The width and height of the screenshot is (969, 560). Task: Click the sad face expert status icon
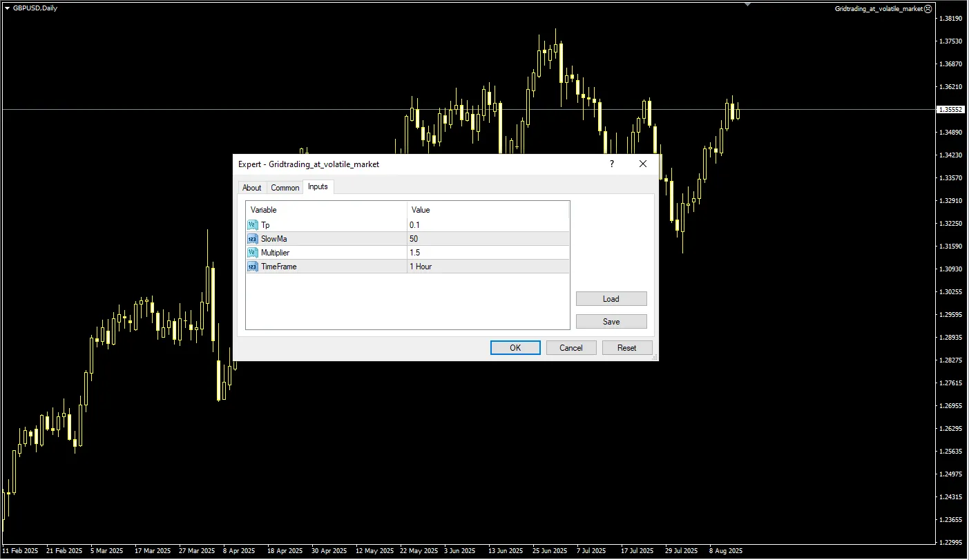coord(928,9)
